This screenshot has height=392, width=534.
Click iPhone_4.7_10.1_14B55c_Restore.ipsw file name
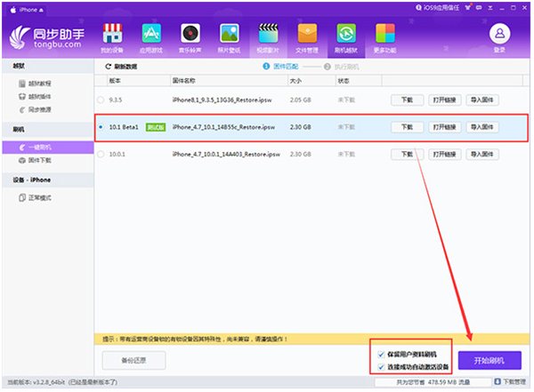pos(223,127)
